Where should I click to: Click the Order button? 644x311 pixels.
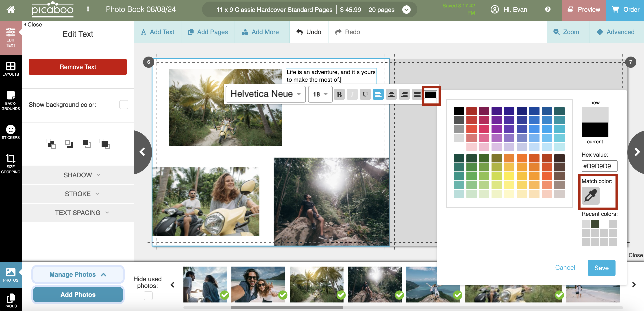[x=625, y=10]
